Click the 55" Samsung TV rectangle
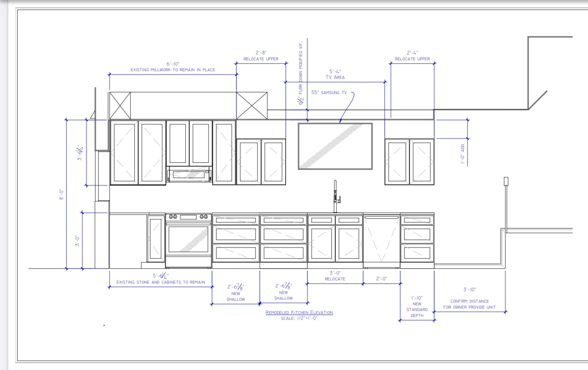 335,146
